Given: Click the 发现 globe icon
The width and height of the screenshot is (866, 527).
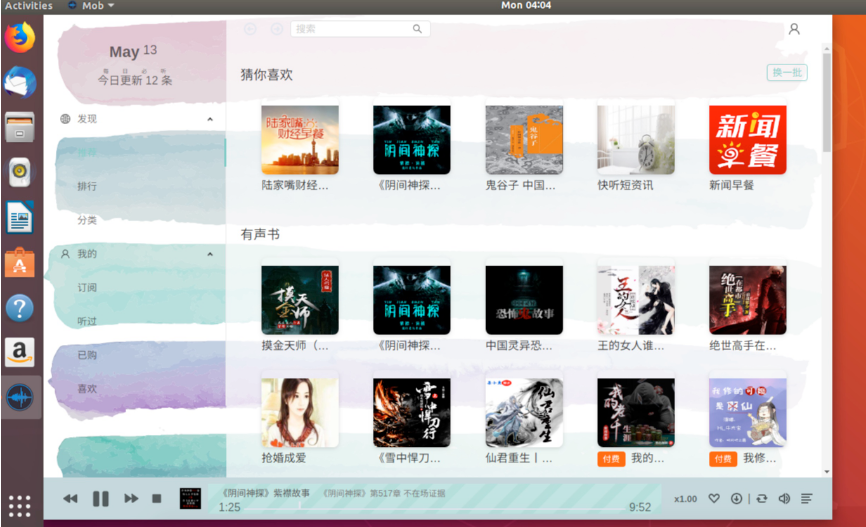Looking at the screenshot, I should pyautogui.click(x=65, y=119).
